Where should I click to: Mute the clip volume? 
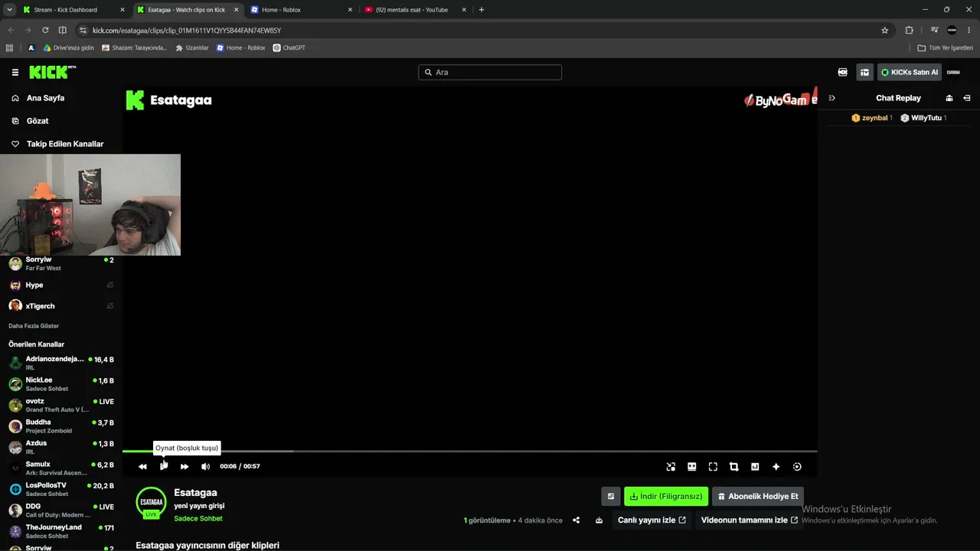(205, 466)
